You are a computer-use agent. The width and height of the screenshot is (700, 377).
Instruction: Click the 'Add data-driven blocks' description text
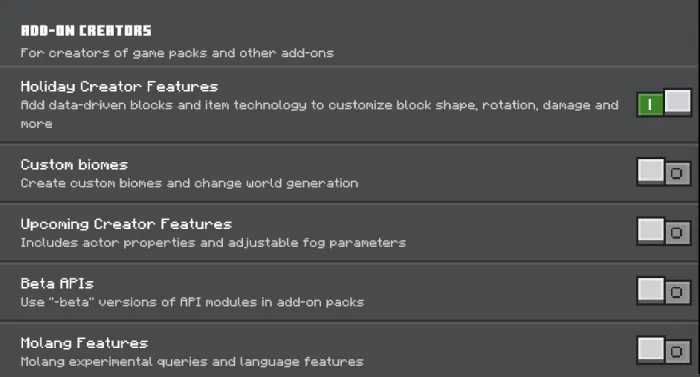(x=320, y=114)
